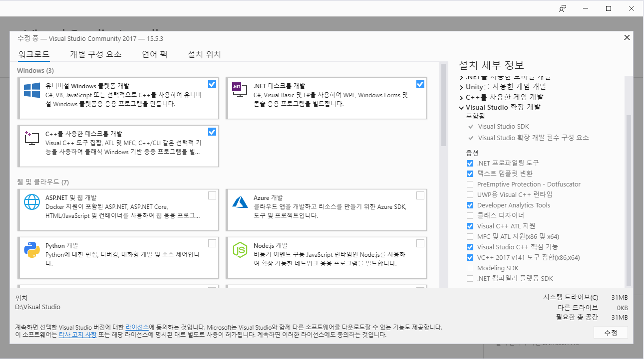Uncheck Visual Studio C++ 핵심 기능

[470, 247]
